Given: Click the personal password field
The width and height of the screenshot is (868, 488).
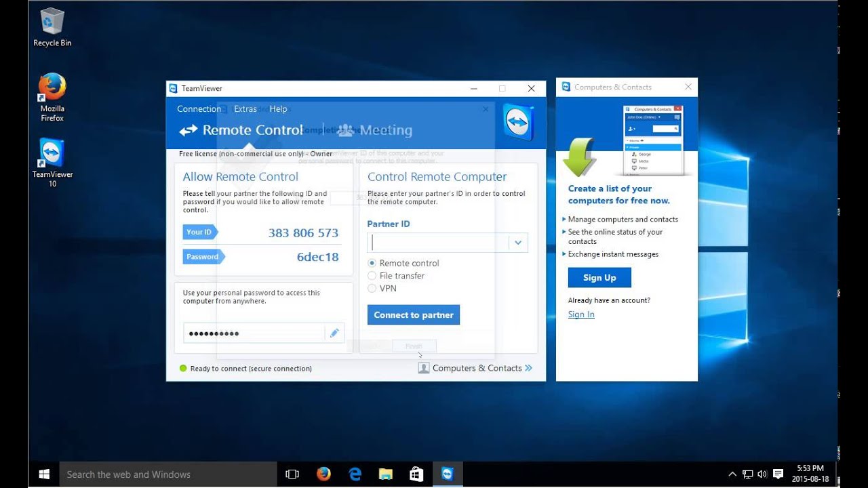Looking at the screenshot, I should coord(254,333).
